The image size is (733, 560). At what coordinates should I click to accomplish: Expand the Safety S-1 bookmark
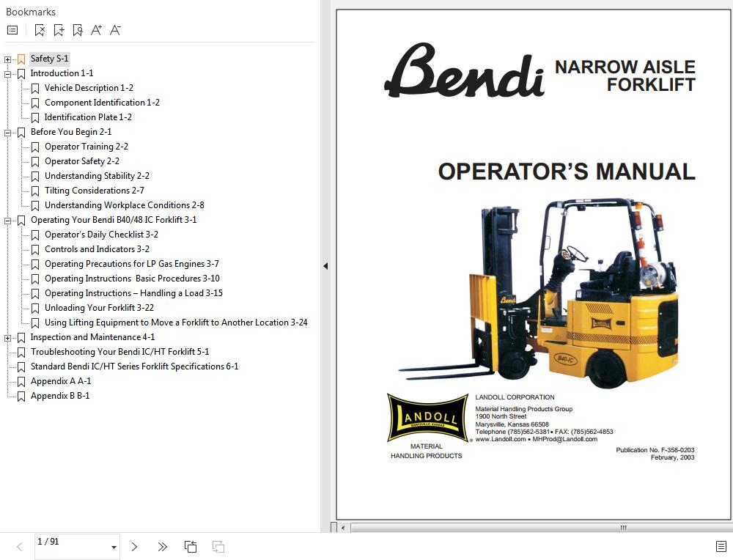pos(7,59)
